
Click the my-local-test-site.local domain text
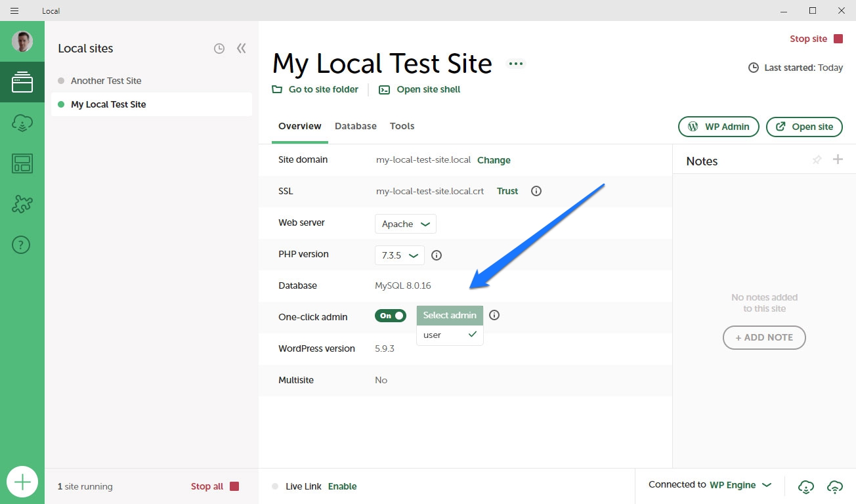(423, 159)
